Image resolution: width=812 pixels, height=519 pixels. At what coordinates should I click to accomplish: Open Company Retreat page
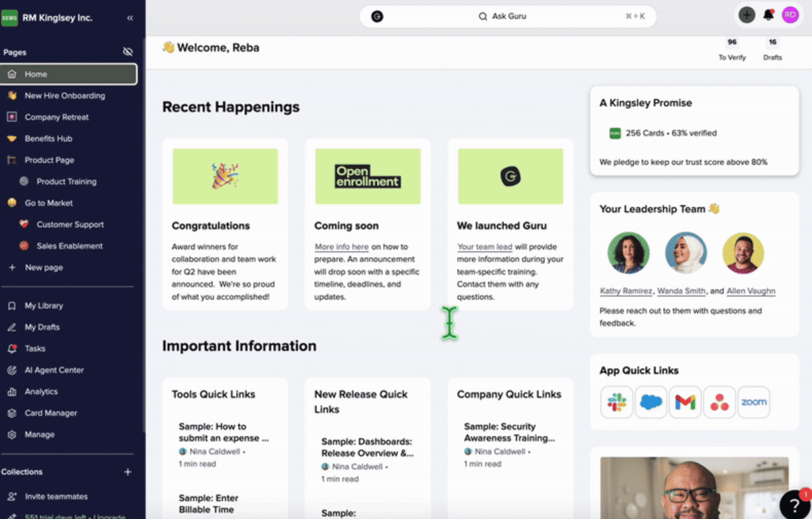57,117
